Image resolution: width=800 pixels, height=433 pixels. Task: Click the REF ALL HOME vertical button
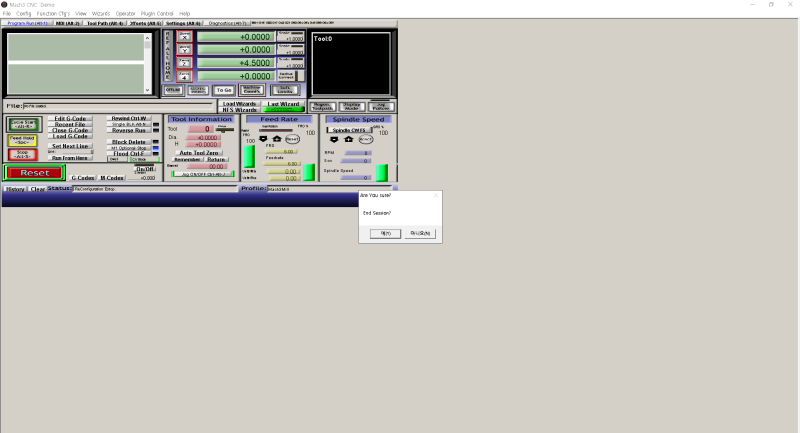(x=168, y=56)
